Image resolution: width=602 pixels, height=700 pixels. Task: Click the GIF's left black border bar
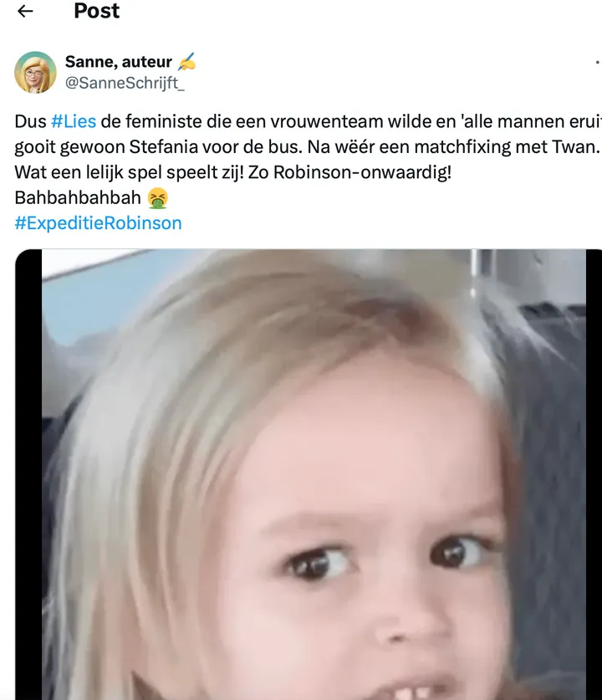(x=28, y=474)
